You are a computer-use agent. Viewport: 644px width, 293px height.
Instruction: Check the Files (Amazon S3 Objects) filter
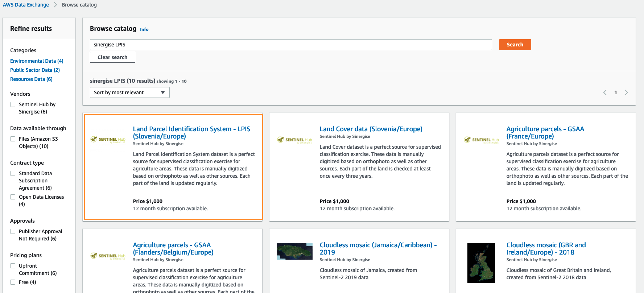point(13,139)
